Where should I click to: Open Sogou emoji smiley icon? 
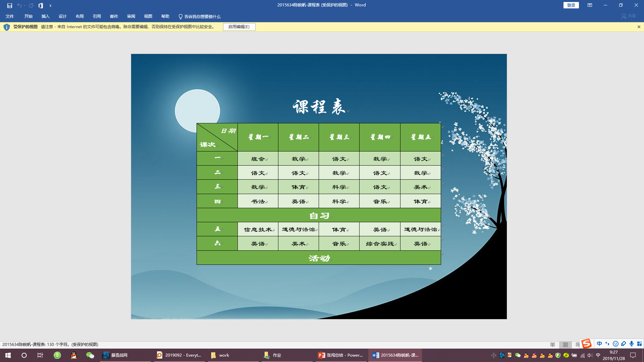[x=615, y=344]
